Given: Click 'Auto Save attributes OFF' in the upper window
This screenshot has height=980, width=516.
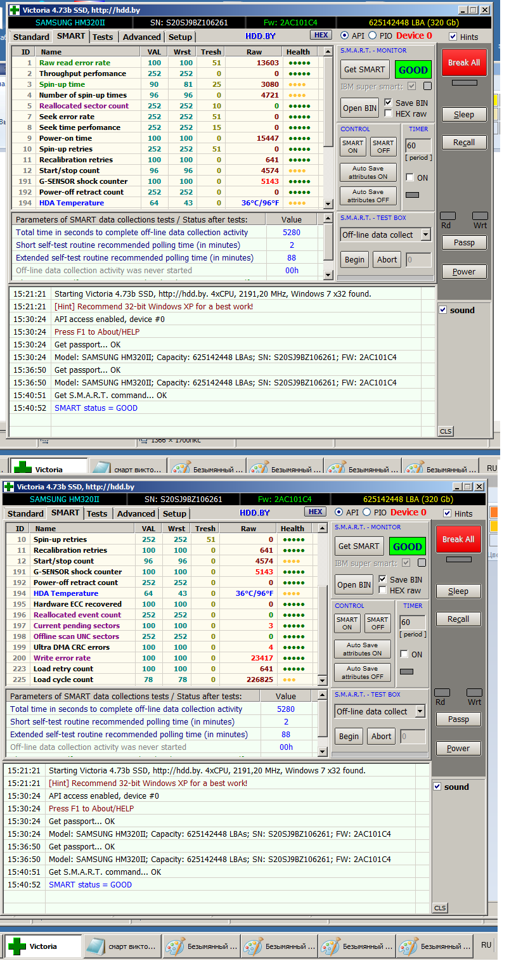Looking at the screenshot, I should (x=368, y=196).
